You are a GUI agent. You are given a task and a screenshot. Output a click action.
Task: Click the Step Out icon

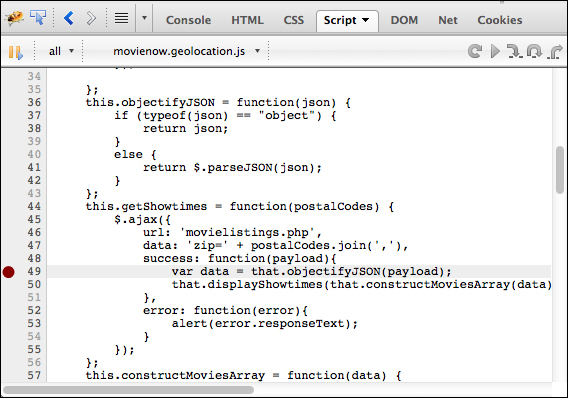554,51
